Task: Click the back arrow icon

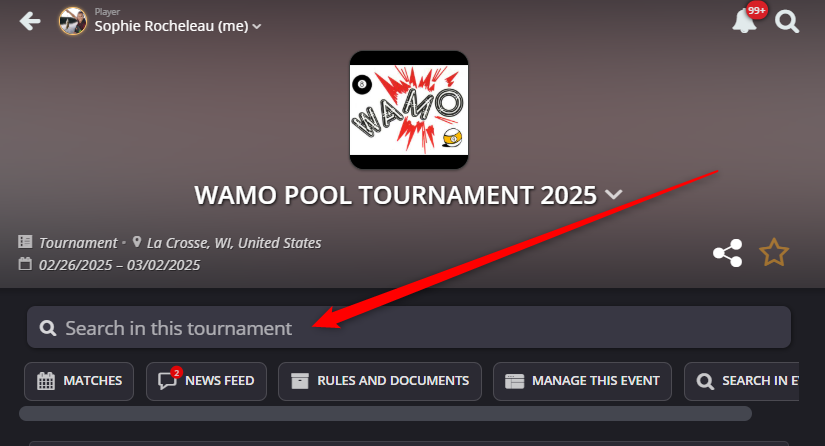Action: [x=30, y=21]
